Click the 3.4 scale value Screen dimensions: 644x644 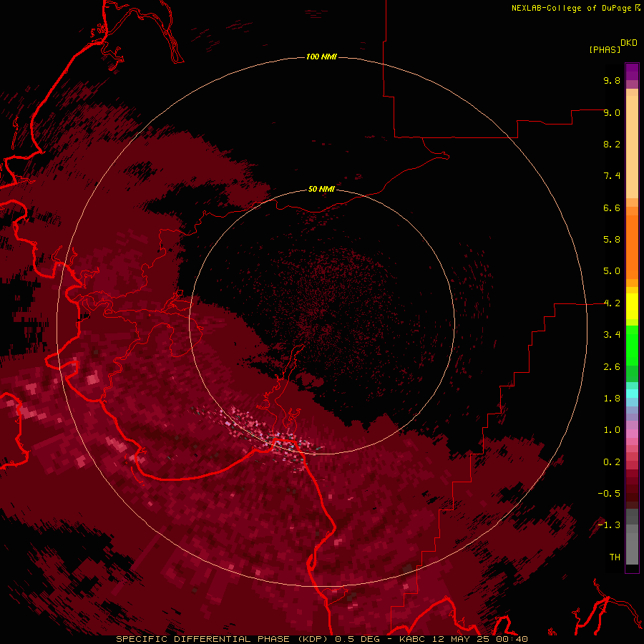[612, 335]
